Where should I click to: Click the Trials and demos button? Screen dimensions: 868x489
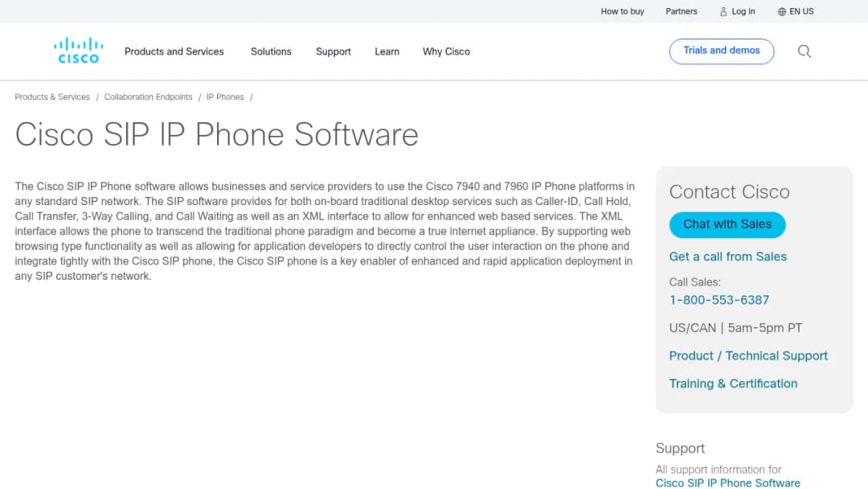[x=721, y=51]
